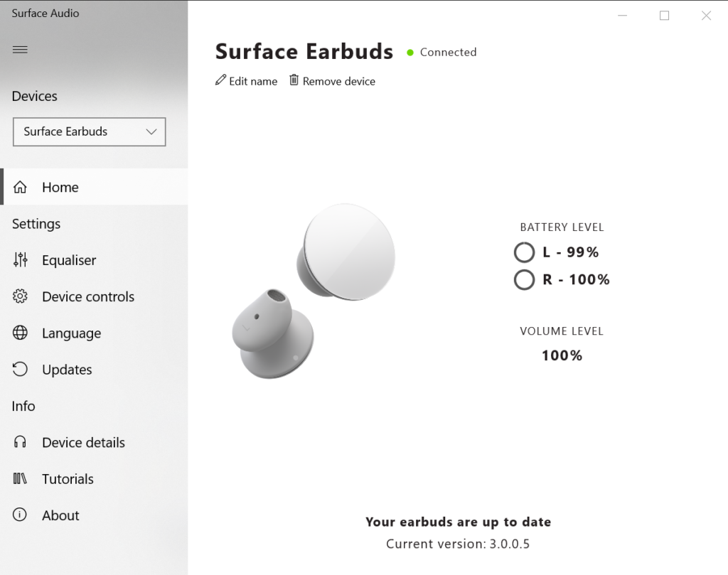Click the Updates refresh icon
The width and height of the screenshot is (728, 575).
pyautogui.click(x=20, y=369)
